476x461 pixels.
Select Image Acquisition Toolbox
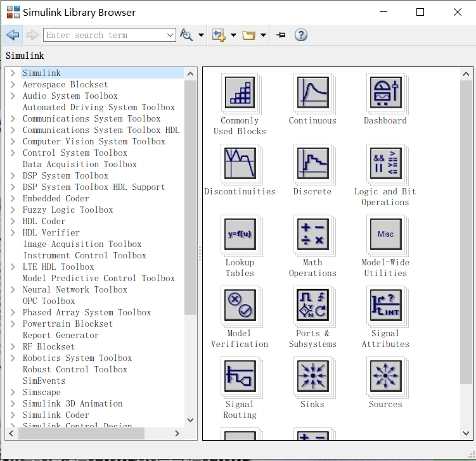(x=82, y=244)
